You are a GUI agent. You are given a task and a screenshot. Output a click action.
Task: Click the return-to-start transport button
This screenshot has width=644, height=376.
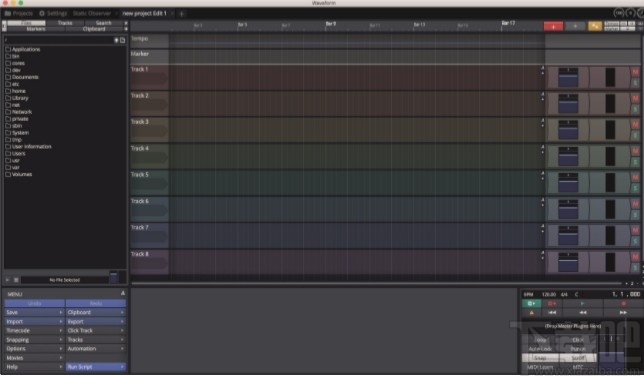tap(552, 313)
